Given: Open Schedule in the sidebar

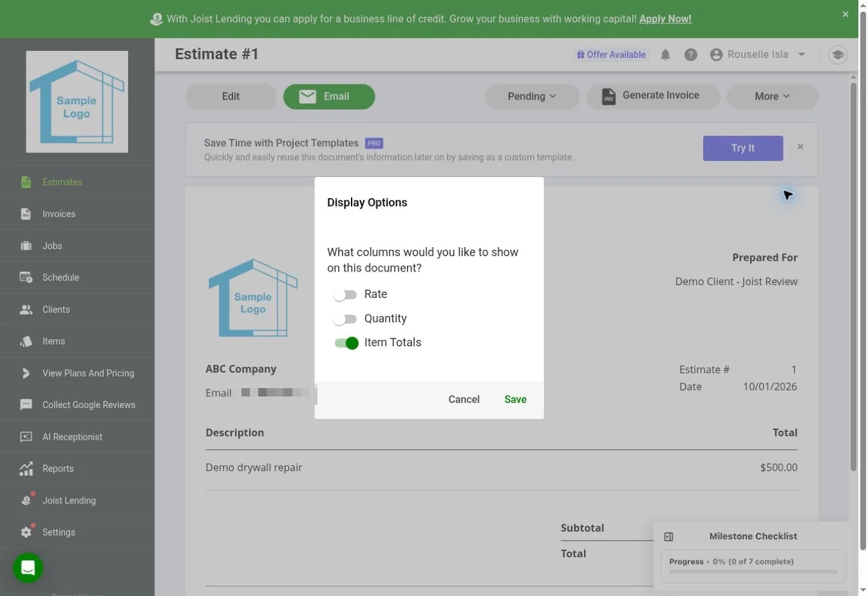Looking at the screenshot, I should click(77, 277).
